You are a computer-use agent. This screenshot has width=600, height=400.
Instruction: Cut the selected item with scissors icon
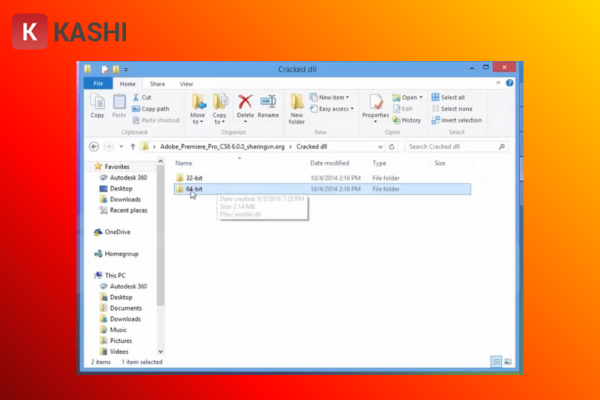pyautogui.click(x=142, y=97)
